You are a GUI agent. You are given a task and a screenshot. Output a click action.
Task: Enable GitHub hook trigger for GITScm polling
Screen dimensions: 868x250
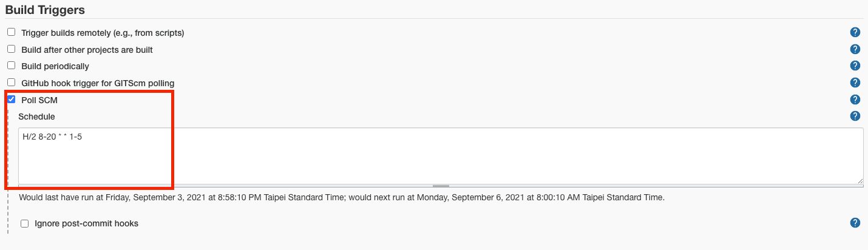click(11, 82)
